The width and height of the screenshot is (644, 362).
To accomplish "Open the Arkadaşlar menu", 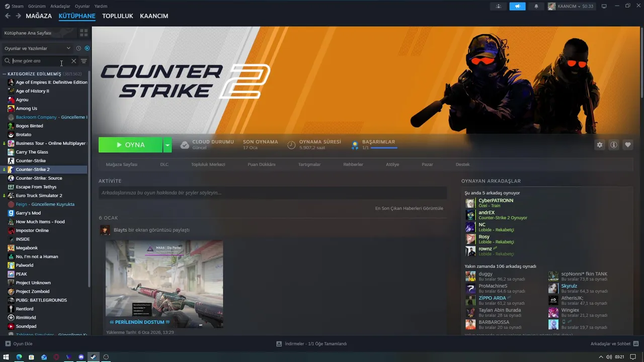I will coord(60,6).
